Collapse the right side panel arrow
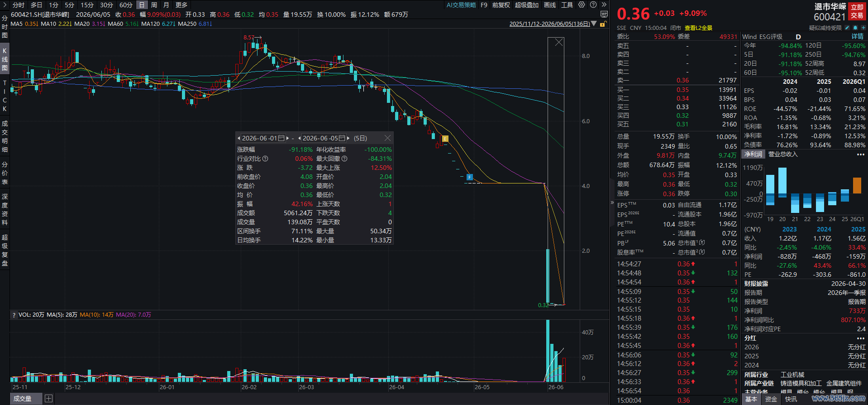The width and height of the screenshot is (868, 405). point(612,202)
